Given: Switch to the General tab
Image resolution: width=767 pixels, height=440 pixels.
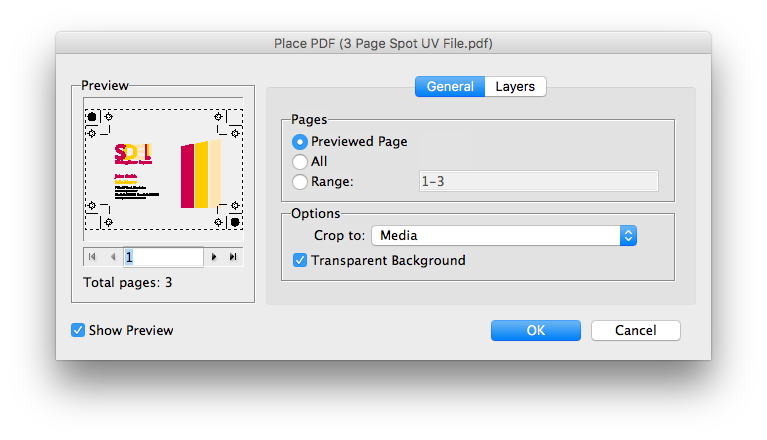Looking at the screenshot, I should coord(450,86).
